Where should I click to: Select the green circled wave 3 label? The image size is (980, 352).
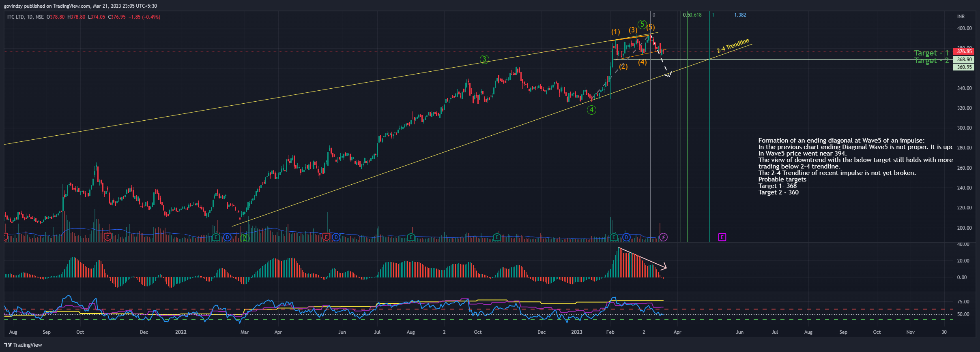coord(484,59)
